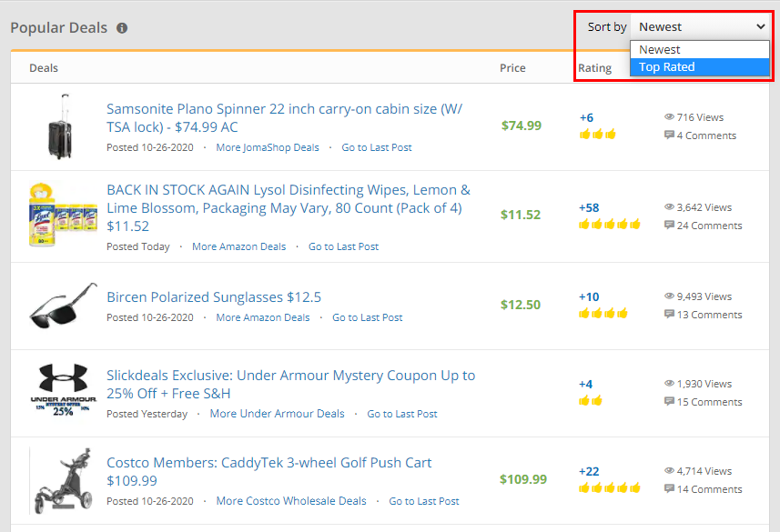This screenshot has height=532, width=780.
Task: Click the $74.99 price
Action: (521, 125)
